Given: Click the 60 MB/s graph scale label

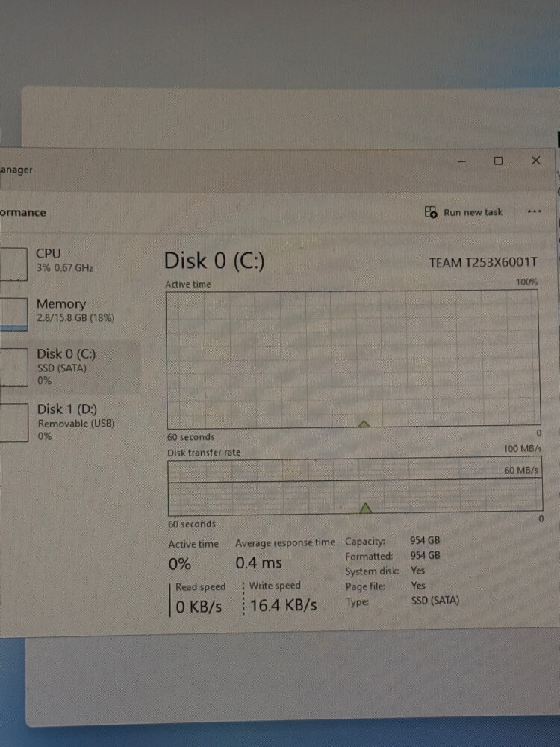Looking at the screenshot, I should point(521,470).
